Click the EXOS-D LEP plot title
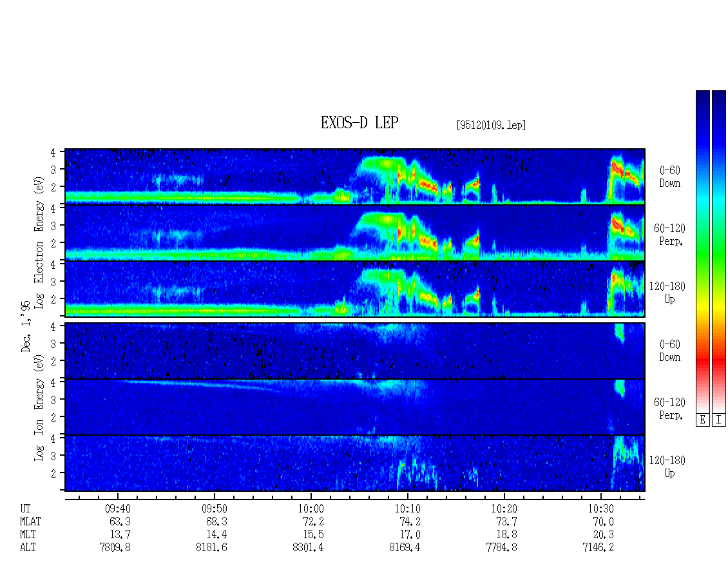The image size is (728, 564). tap(359, 122)
